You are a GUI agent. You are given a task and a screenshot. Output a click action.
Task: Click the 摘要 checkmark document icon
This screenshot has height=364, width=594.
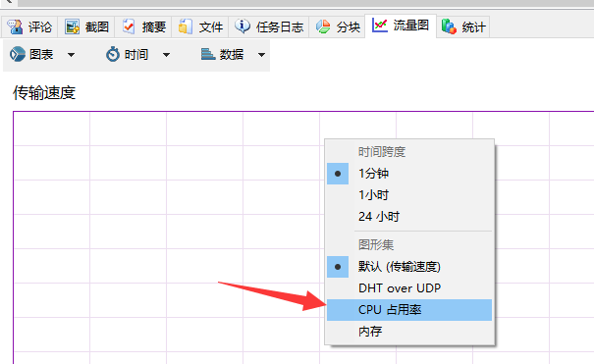(x=129, y=26)
